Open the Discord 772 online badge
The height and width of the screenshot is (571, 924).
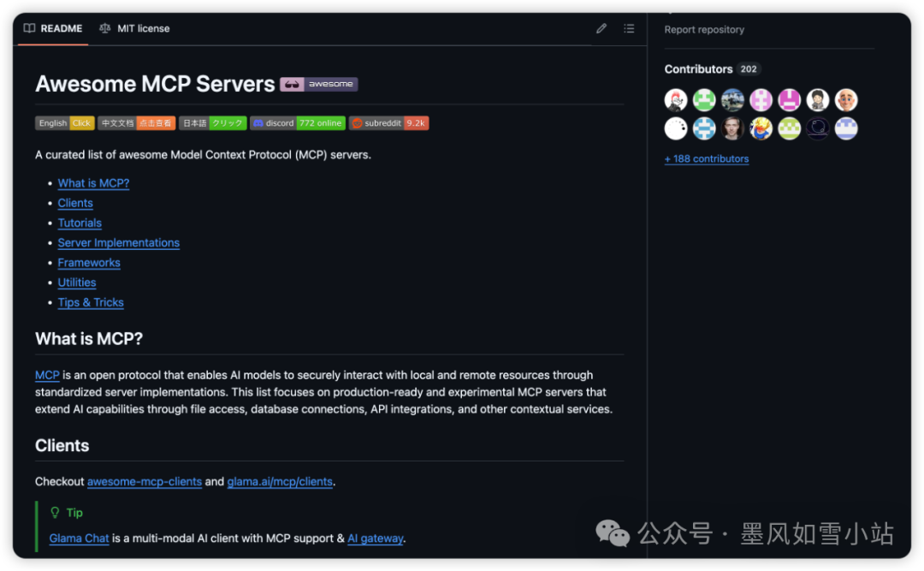click(x=298, y=123)
